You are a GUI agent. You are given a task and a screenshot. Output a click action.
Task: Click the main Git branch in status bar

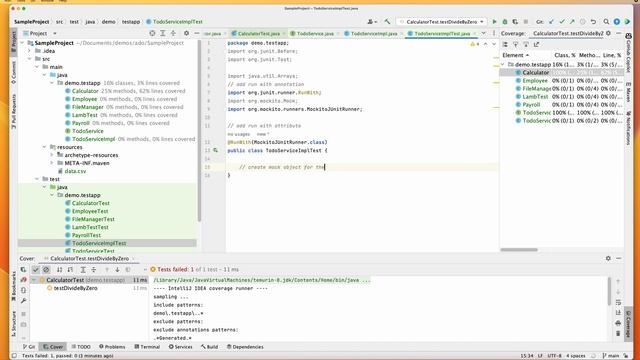(611, 356)
